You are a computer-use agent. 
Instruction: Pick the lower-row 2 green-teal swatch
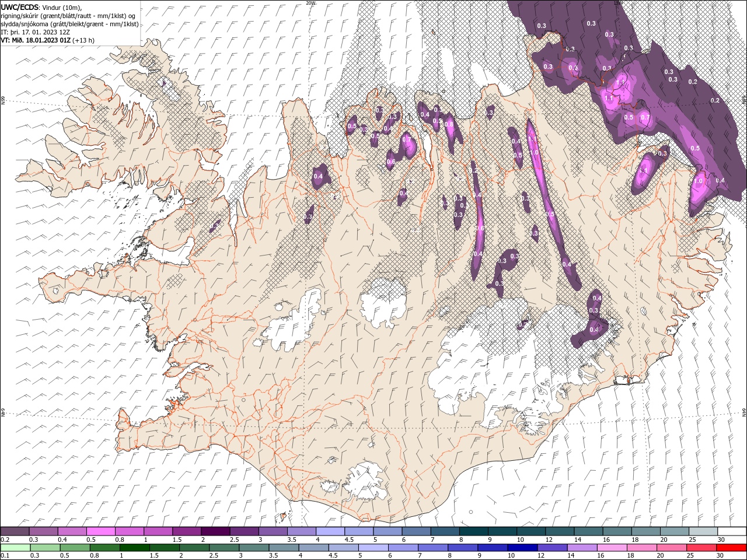pos(194,548)
